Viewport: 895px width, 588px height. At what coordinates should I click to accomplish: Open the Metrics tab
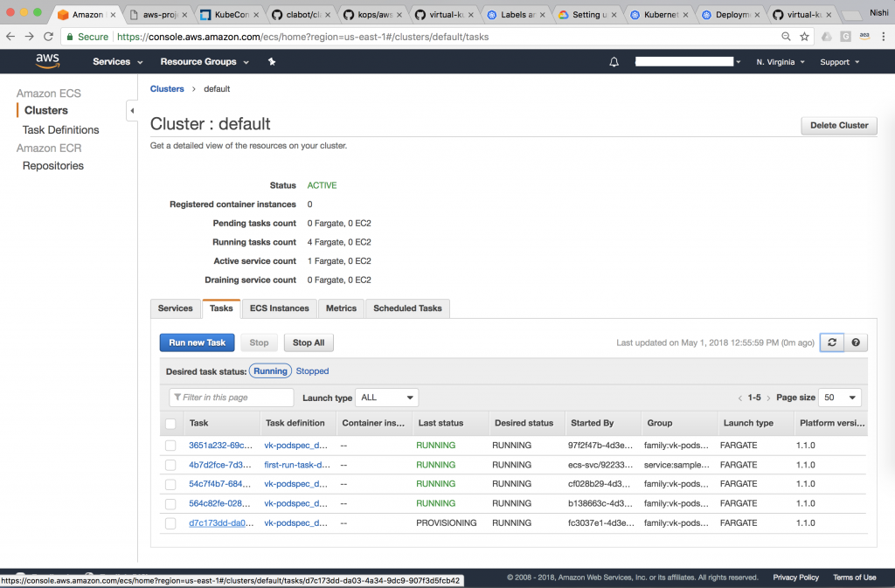pyautogui.click(x=341, y=308)
